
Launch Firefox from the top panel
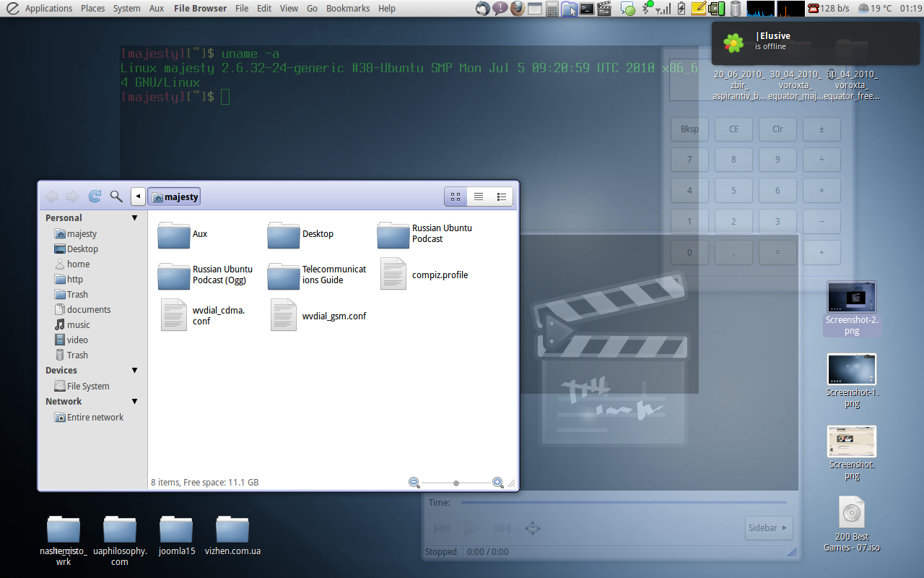pyautogui.click(x=518, y=9)
